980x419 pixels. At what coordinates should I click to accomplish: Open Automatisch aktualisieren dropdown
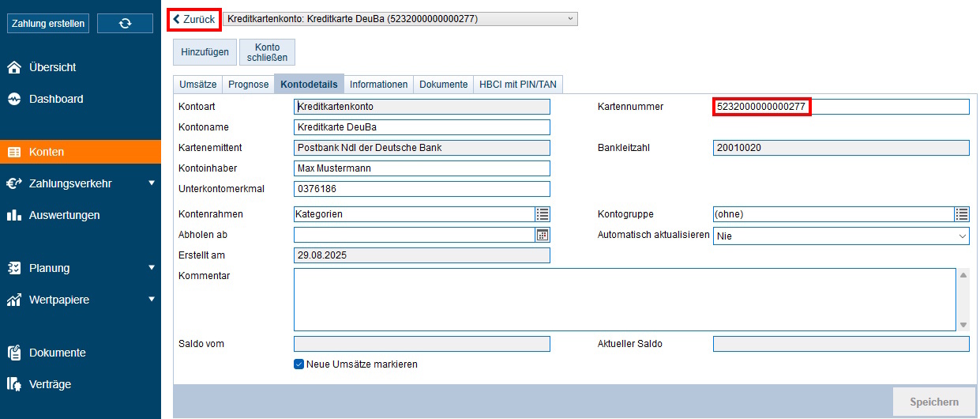840,236
